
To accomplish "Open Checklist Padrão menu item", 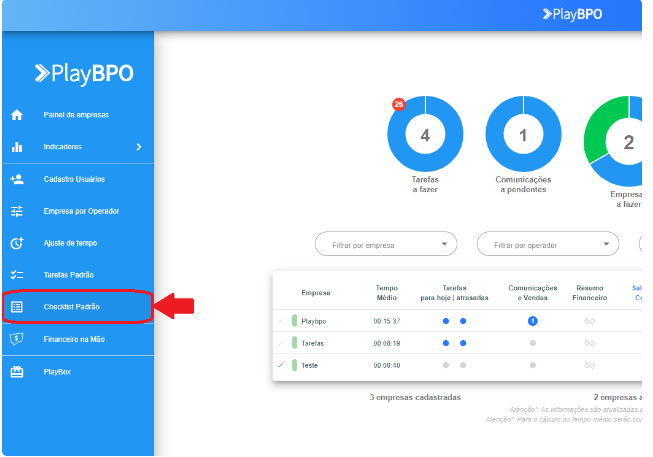I will click(x=78, y=307).
